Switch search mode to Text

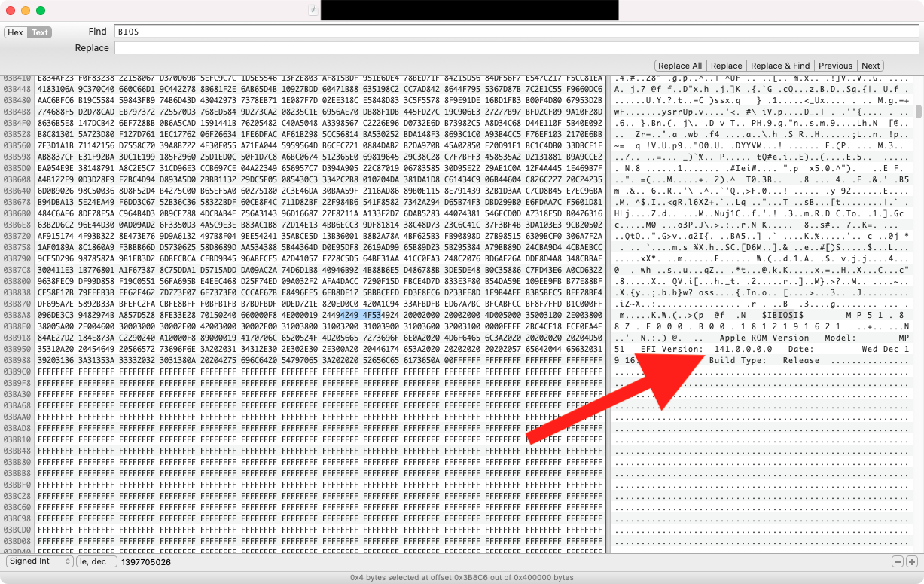click(x=39, y=32)
